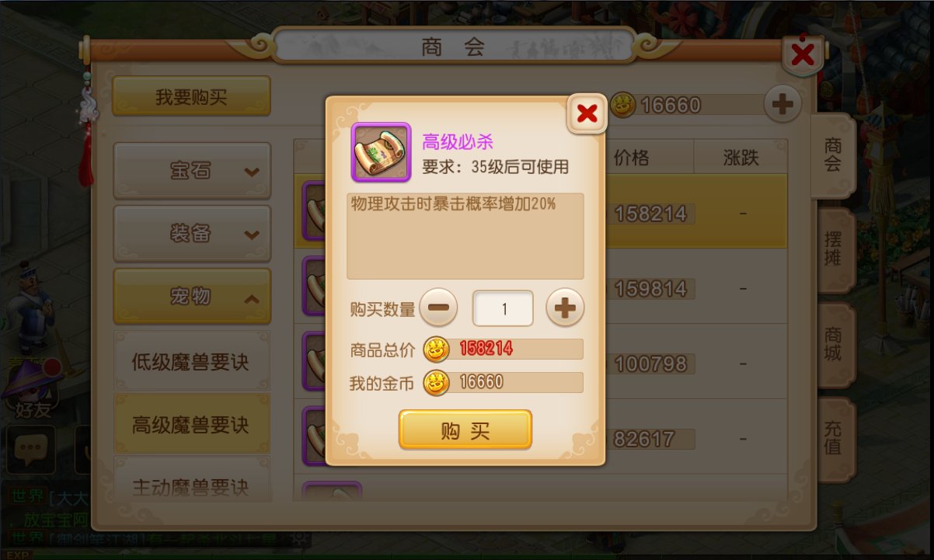Select 高级魔兽要诀 subcategory
The width and height of the screenshot is (934, 560).
[192, 424]
